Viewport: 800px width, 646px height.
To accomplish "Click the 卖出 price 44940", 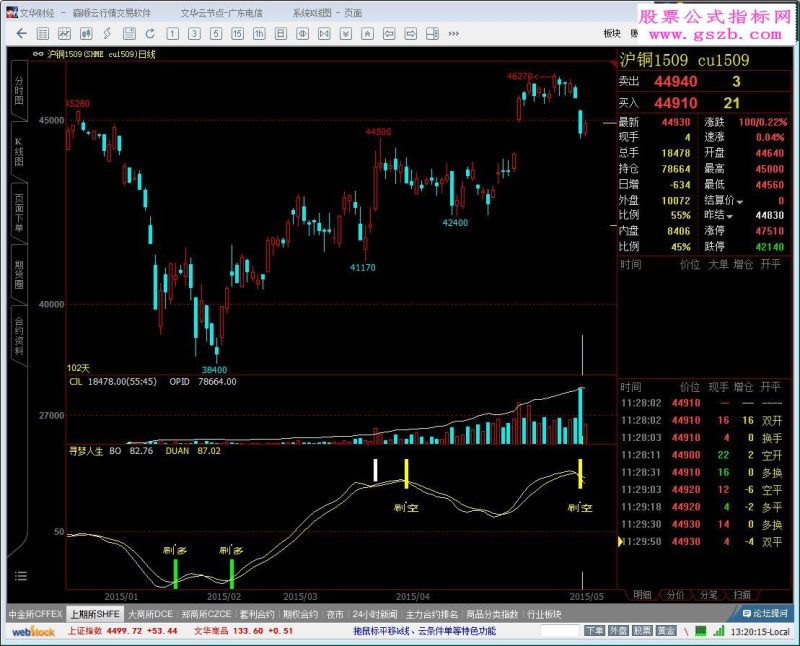I will click(x=676, y=82).
